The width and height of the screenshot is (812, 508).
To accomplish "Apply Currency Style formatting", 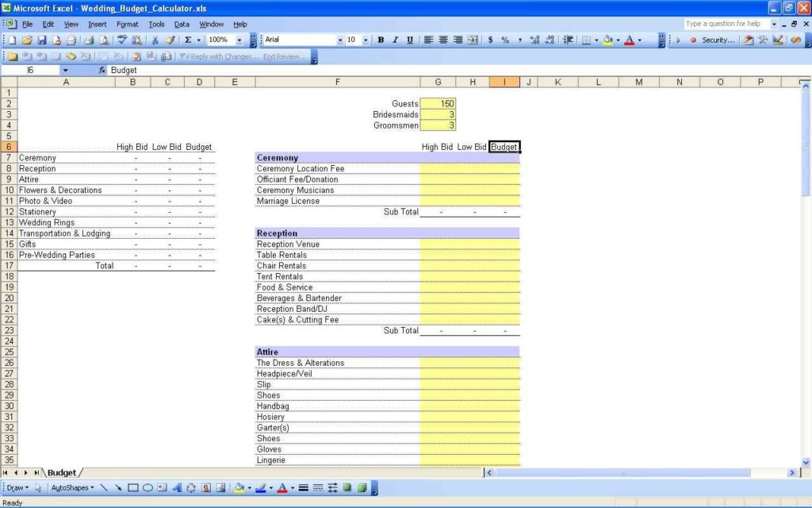I will pyautogui.click(x=490, y=40).
